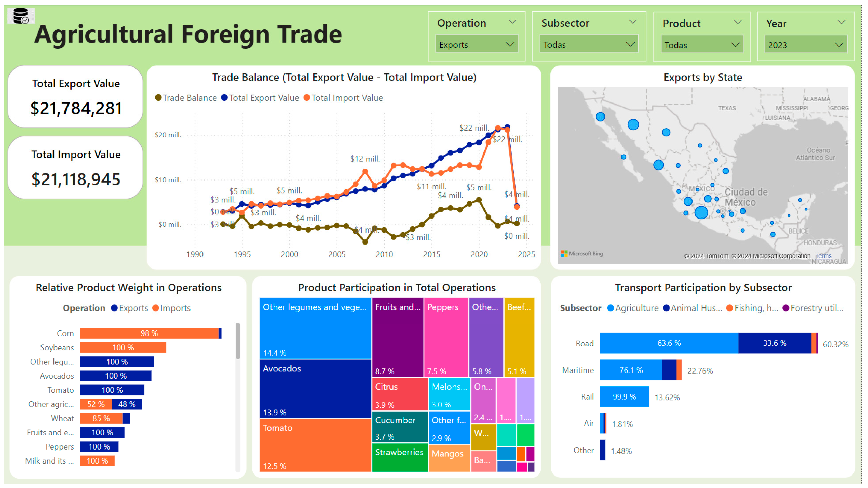Click the Fishing subsector legend marker
Image resolution: width=868 pixels, height=488 pixels.
point(729,308)
